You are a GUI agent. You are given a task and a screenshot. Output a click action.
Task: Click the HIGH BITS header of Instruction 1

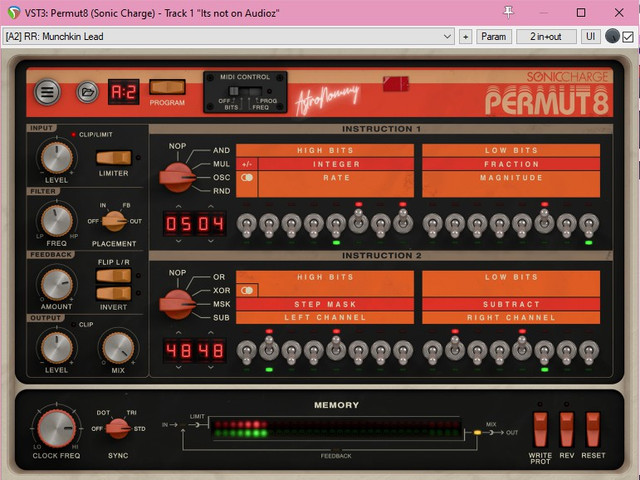(x=325, y=150)
